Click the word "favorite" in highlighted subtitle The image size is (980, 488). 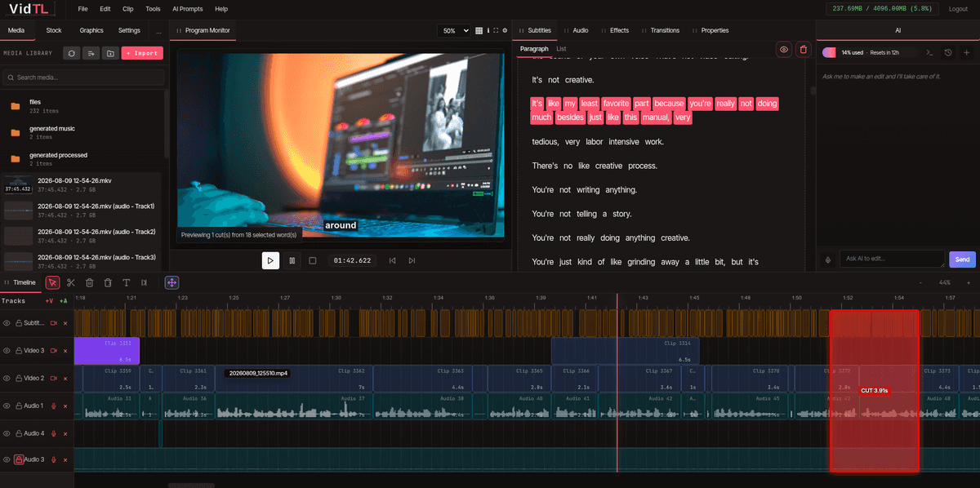(x=616, y=104)
